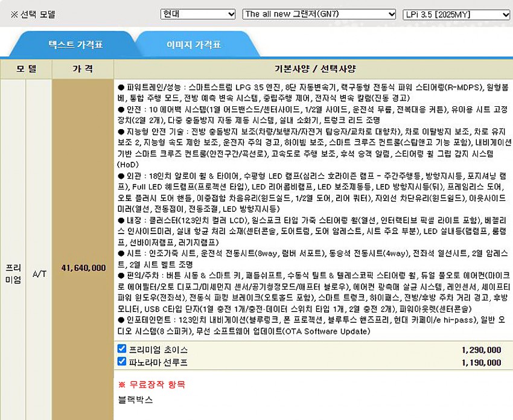
Task: Click the 무료장착 항목 heading
Action: pos(151,384)
